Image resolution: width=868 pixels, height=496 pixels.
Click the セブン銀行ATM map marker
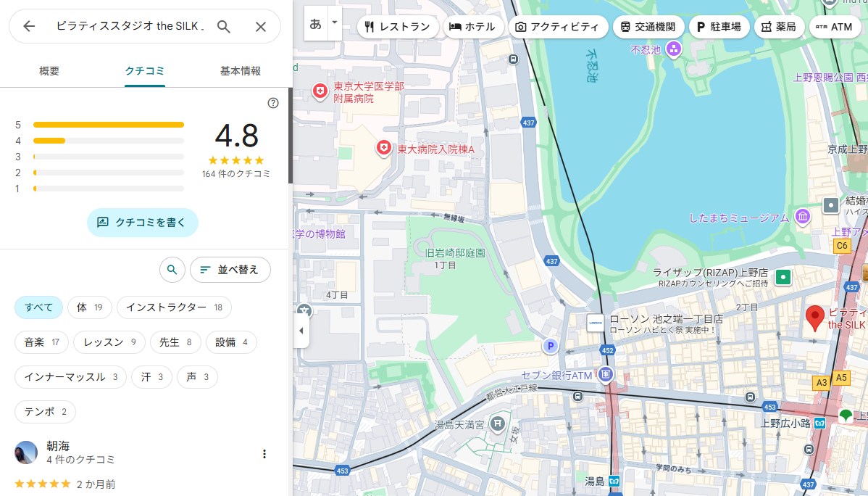[x=606, y=375]
